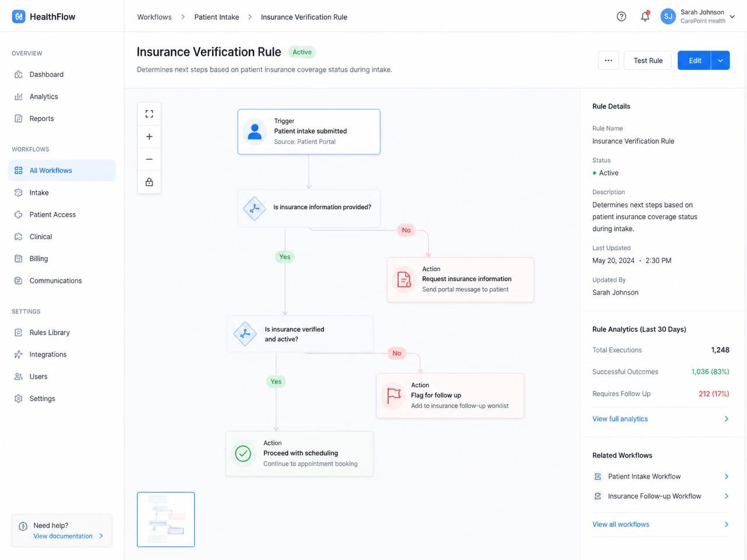Expand Insurance Follow-up Workflow chevron
The width and height of the screenshot is (747, 560).
point(727,496)
